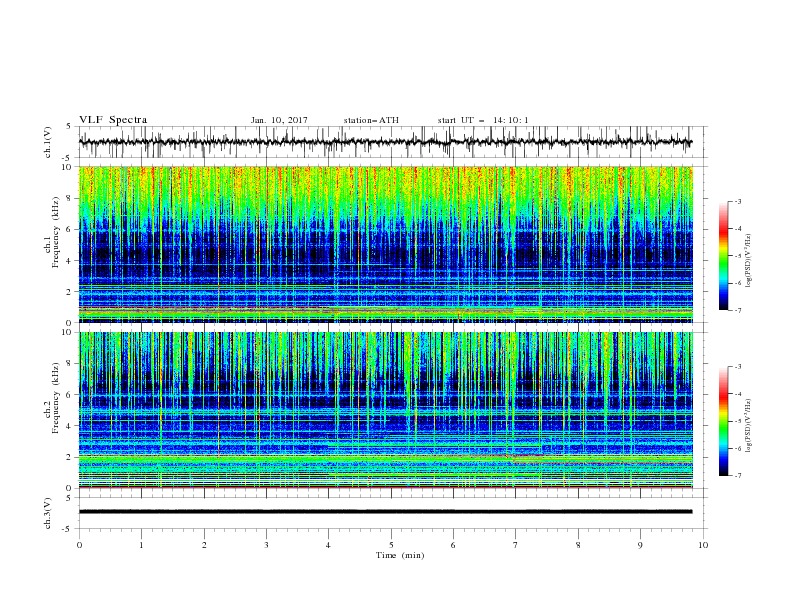
Task: Click the "-3" tick on upper color bar
Action: [x=737, y=201]
